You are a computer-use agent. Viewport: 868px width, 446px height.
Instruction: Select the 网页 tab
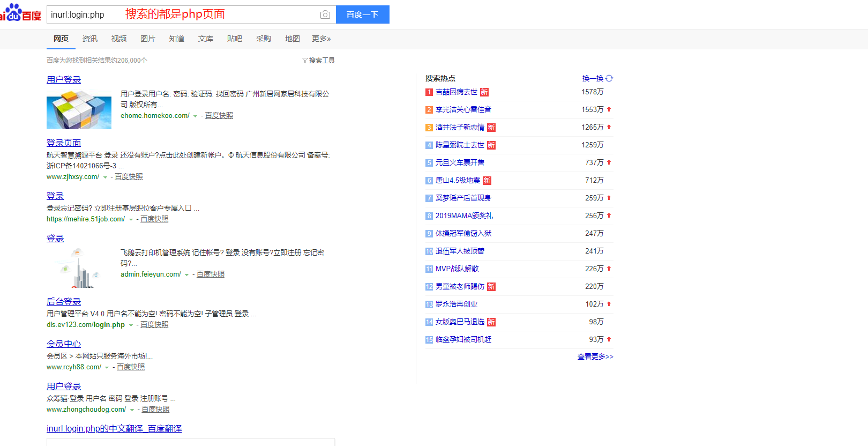point(61,39)
